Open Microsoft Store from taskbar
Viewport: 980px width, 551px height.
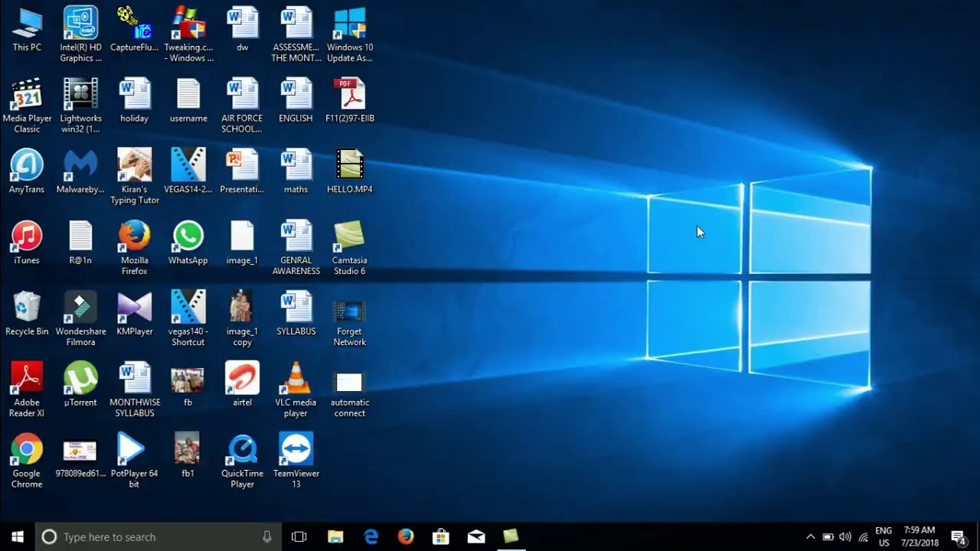click(x=441, y=536)
